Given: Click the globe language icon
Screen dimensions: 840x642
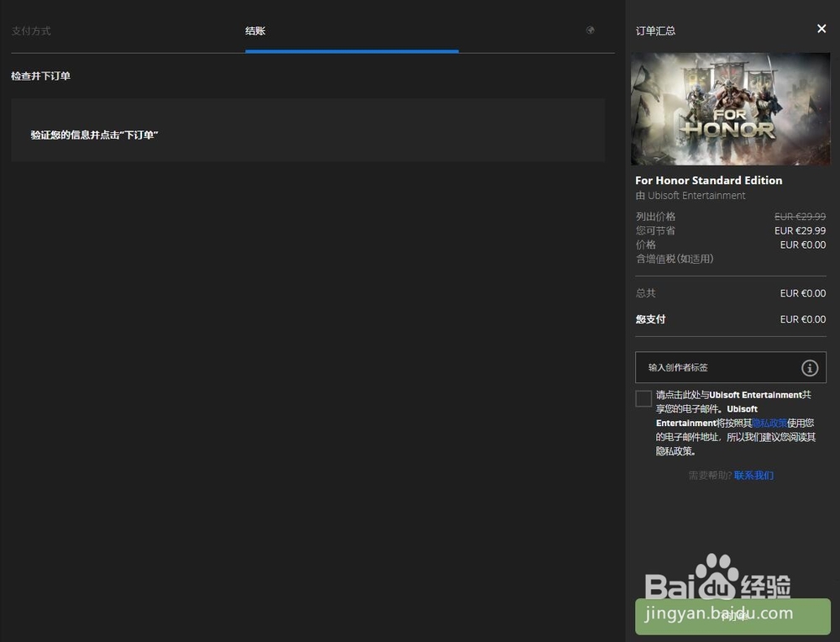Looking at the screenshot, I should click(591, 30).
